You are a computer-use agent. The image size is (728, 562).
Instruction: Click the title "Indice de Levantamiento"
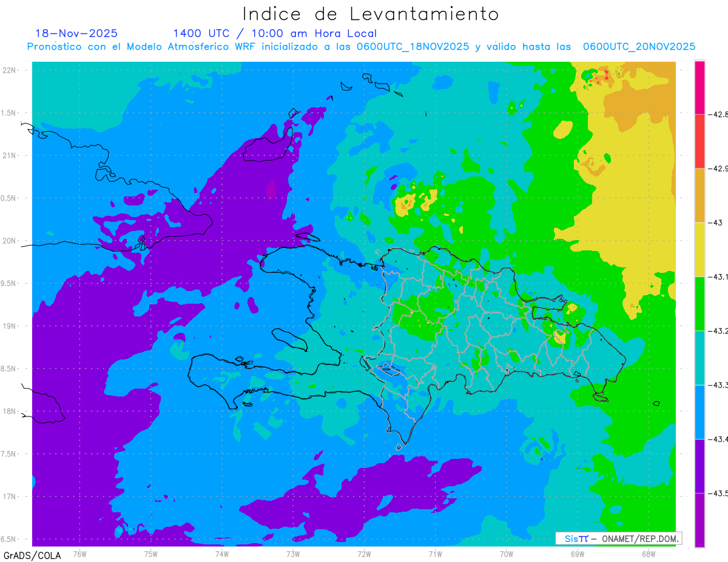click(371, 13)
